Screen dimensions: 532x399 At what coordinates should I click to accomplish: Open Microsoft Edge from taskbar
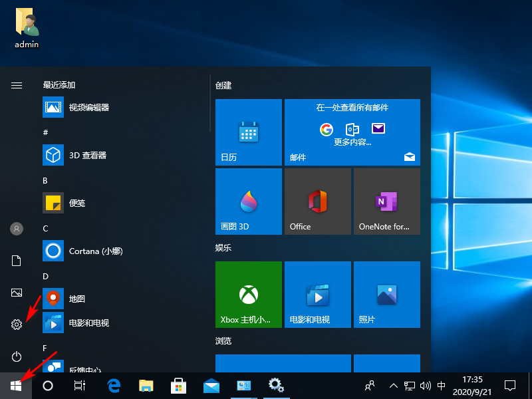click(x=114, y=385)
